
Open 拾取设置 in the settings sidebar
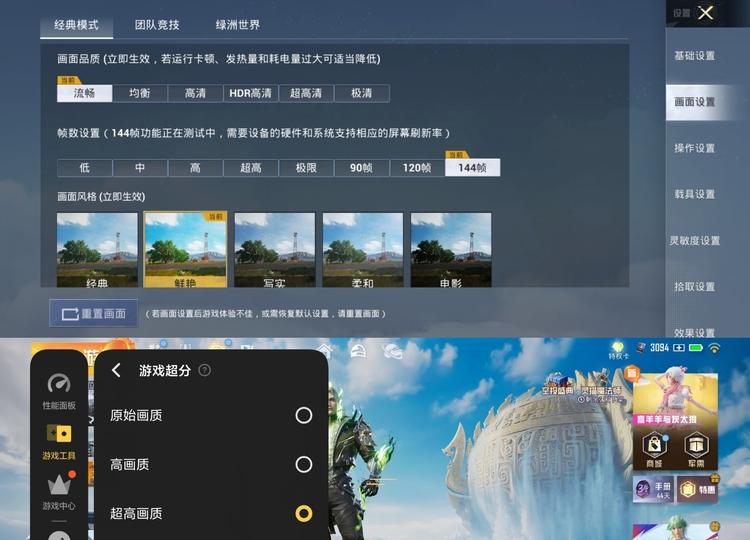695,287
